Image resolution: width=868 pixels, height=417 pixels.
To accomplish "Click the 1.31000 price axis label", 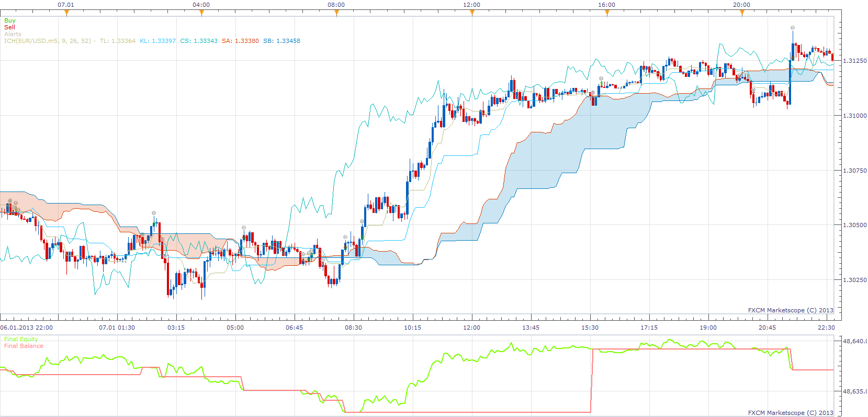I will [854, 116].
